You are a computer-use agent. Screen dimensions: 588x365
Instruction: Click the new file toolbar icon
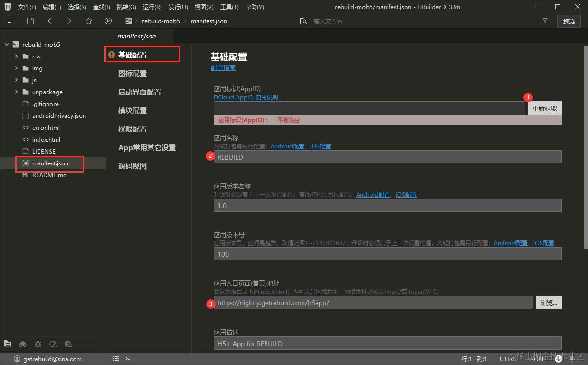tap(10, 21)
